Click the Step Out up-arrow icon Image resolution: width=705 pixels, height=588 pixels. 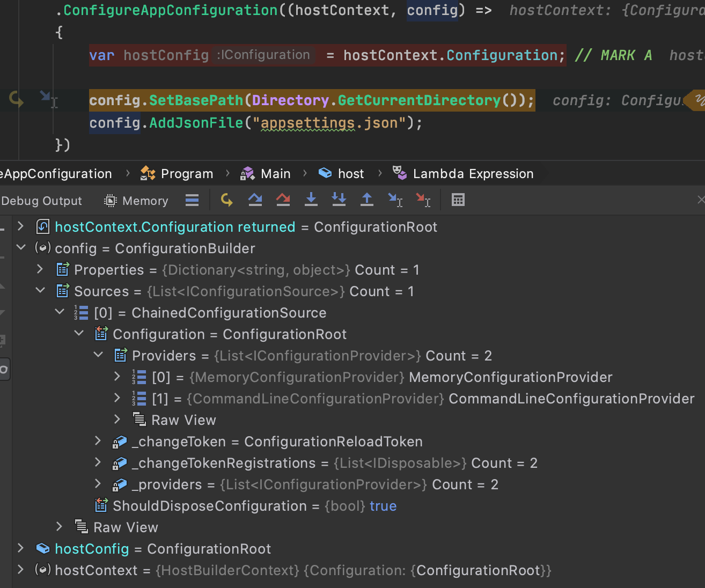[x=366, y=200]
